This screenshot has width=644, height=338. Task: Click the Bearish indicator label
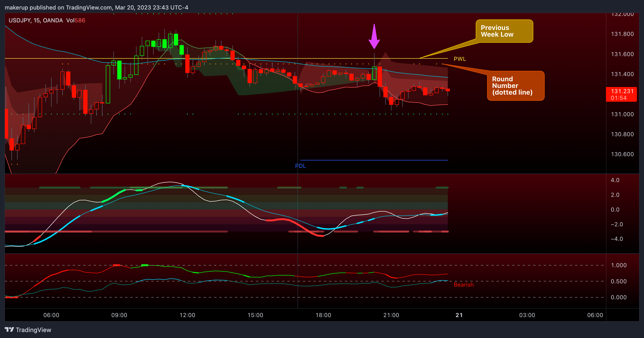click(463, 285)
